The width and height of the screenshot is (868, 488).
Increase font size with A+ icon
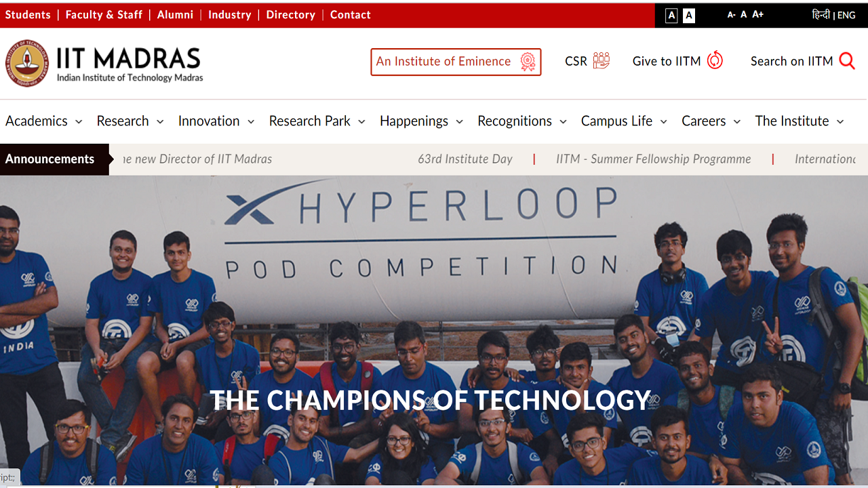pos(757,15)
